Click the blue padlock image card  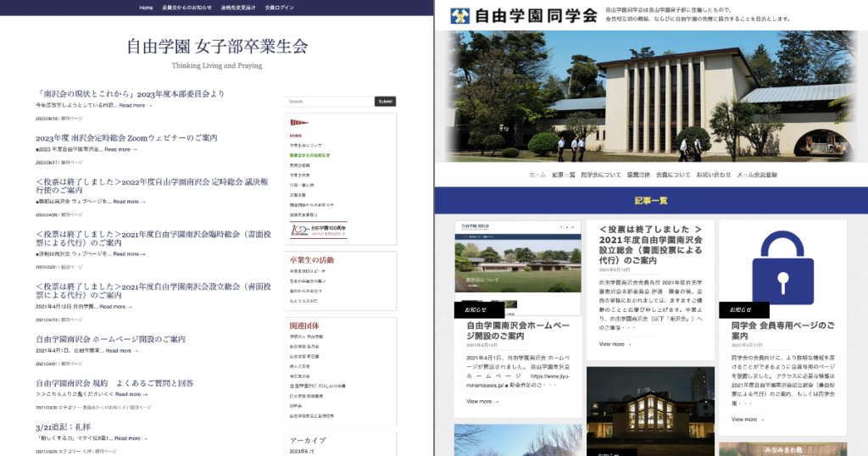782,267
